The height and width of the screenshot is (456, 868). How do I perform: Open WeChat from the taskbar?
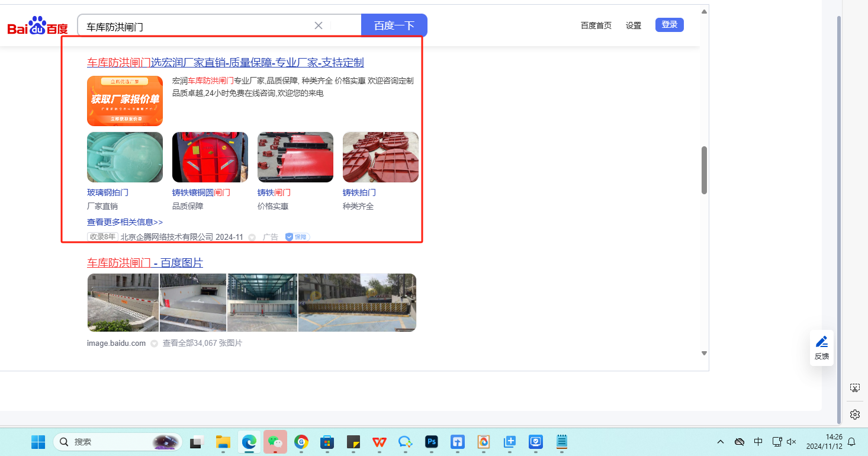click(275, 442)
